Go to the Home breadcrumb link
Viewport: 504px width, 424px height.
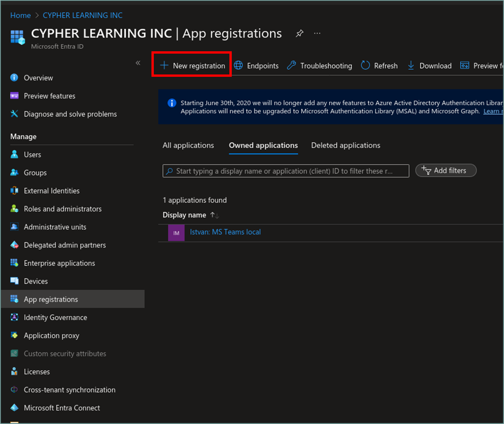tap(20, 15)
